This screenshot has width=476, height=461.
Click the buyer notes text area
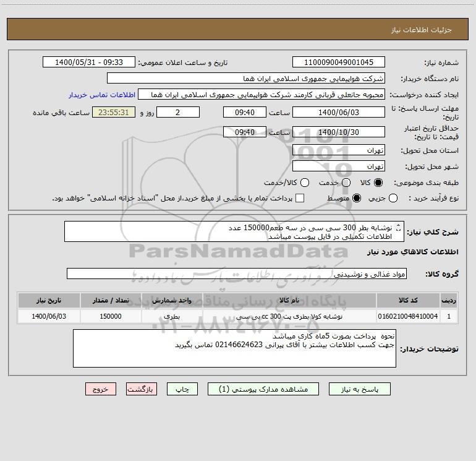coord(234,348)
